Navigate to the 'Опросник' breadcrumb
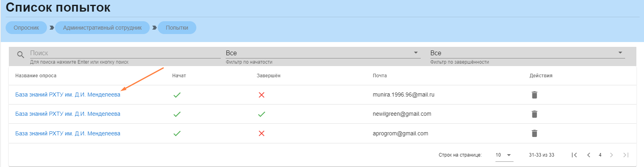 26,28
